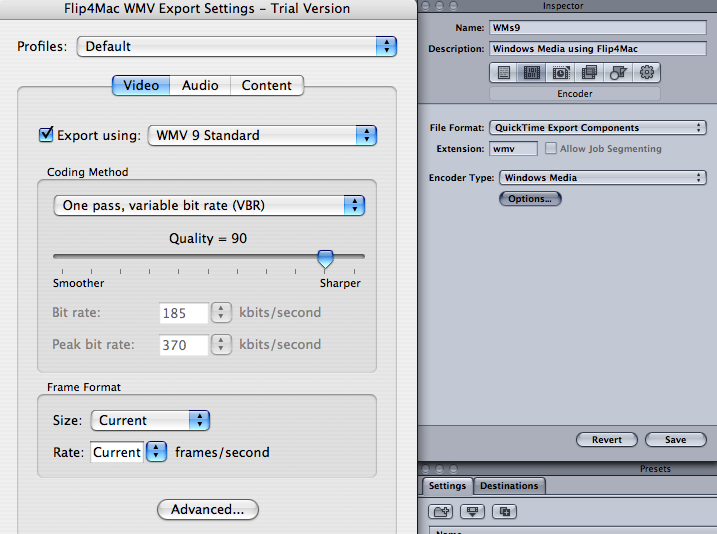Open the Profiles dropdown
The image size is (717, 534).
237,46
